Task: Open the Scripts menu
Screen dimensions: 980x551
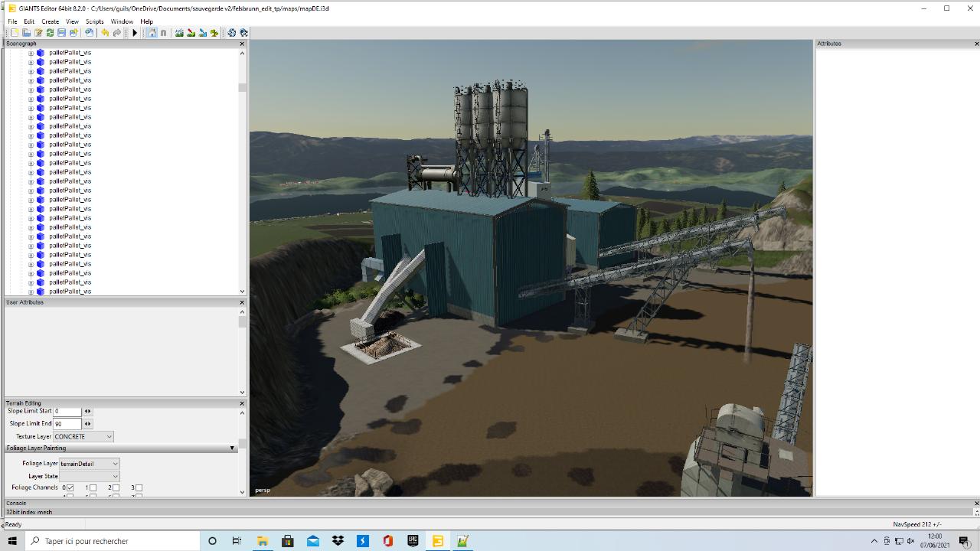Action: [94, 21]
